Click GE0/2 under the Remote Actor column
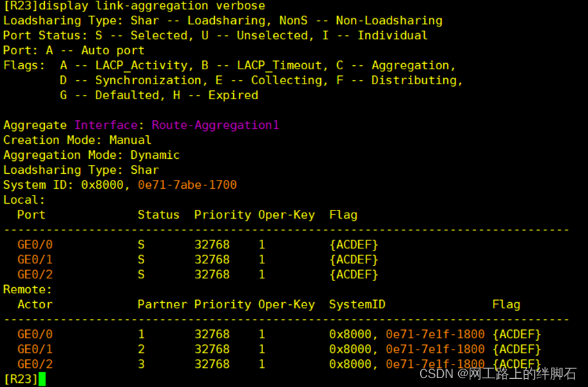 point(35,364)
